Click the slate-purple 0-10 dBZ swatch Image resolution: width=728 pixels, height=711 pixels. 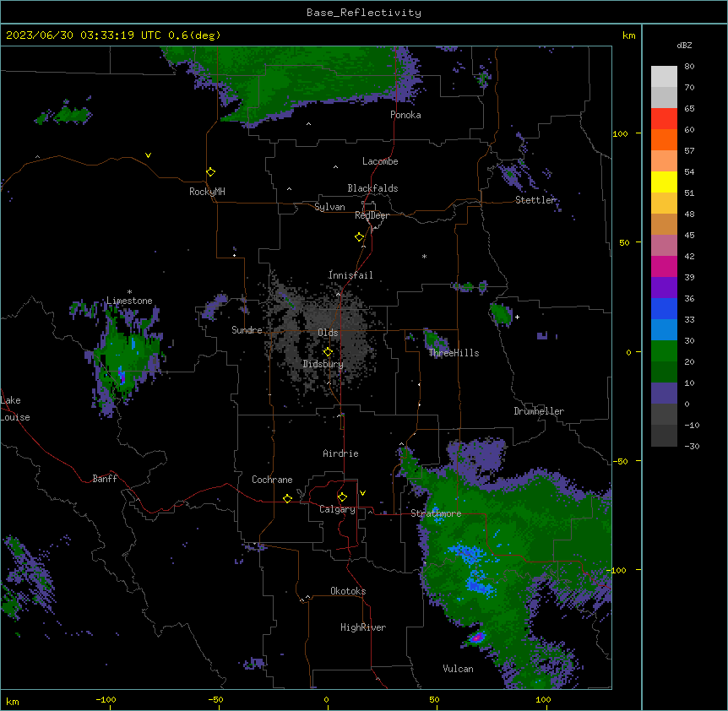click(x=664, y=393)
